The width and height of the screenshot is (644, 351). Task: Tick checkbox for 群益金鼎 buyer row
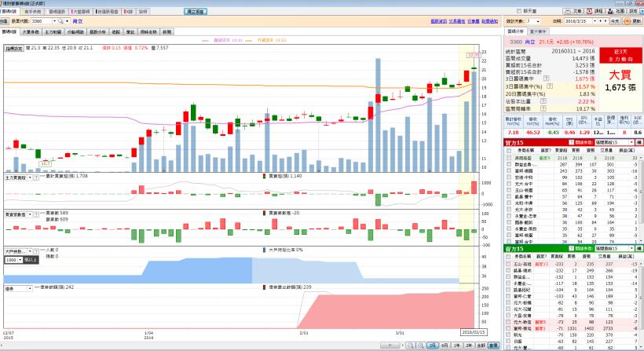pos(509,164)
